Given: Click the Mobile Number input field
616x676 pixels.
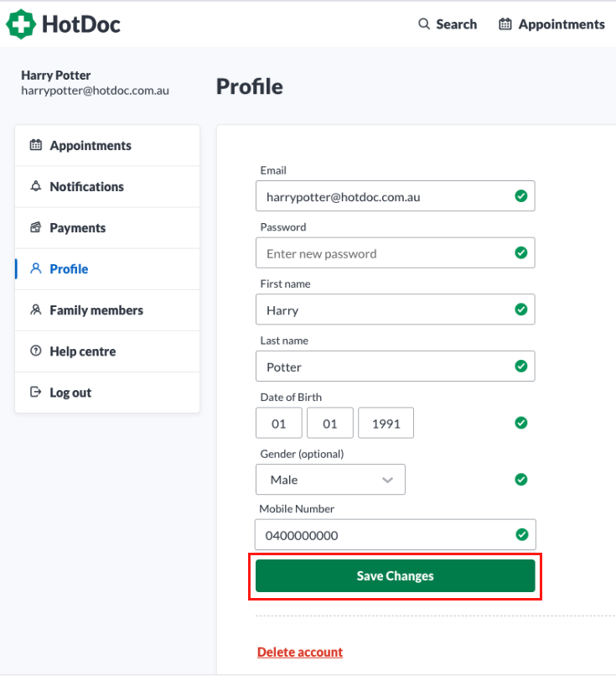Looking at the screenshot, I should (x=395, y=534).
